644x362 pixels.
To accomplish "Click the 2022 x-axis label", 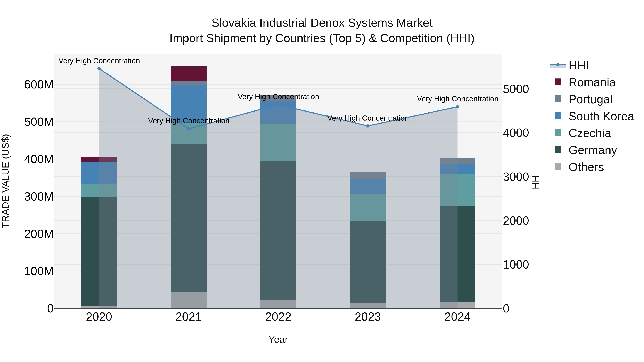I will (278, 317).
